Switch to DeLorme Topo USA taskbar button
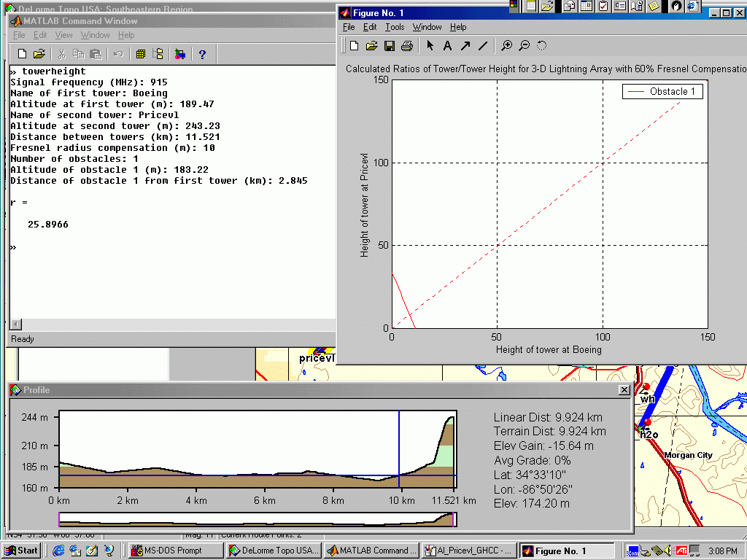Viewport: 747px width, 560px height. pos(274,551)
